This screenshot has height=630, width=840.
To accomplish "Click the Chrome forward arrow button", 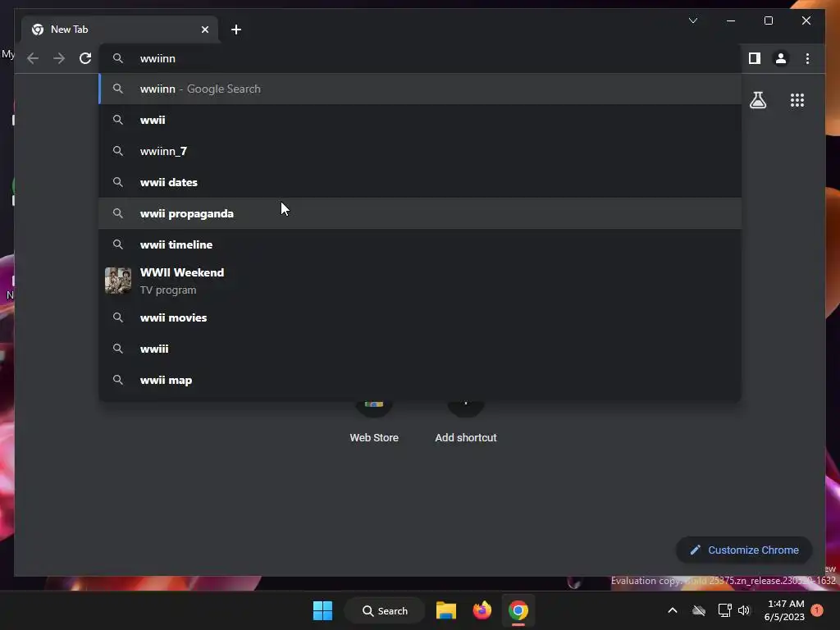I will click(x=59, y=58).
